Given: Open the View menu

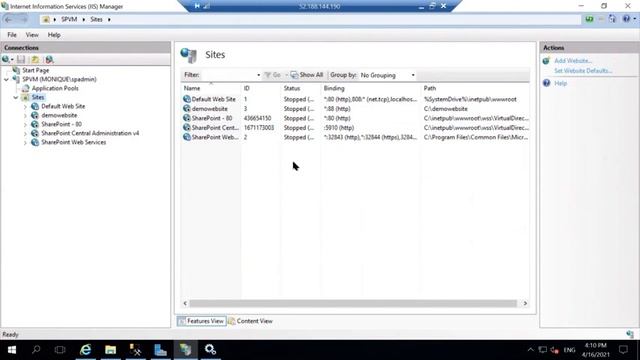Looking at the screenshot, I should click(x=32, y=35).
